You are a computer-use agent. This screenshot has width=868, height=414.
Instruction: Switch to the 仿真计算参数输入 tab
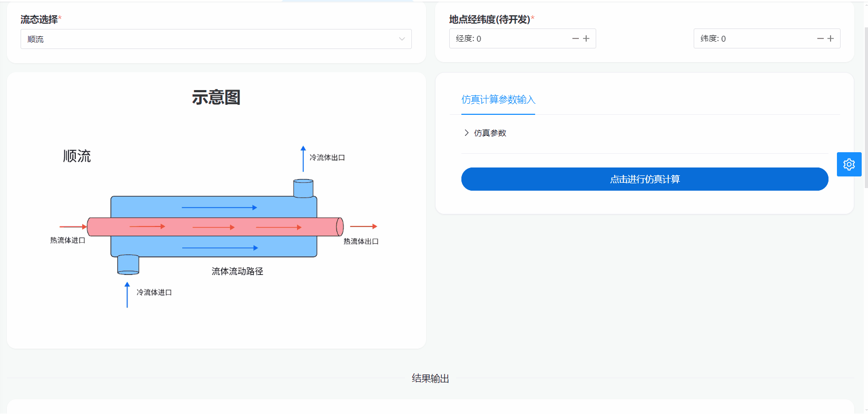[498, 100]
